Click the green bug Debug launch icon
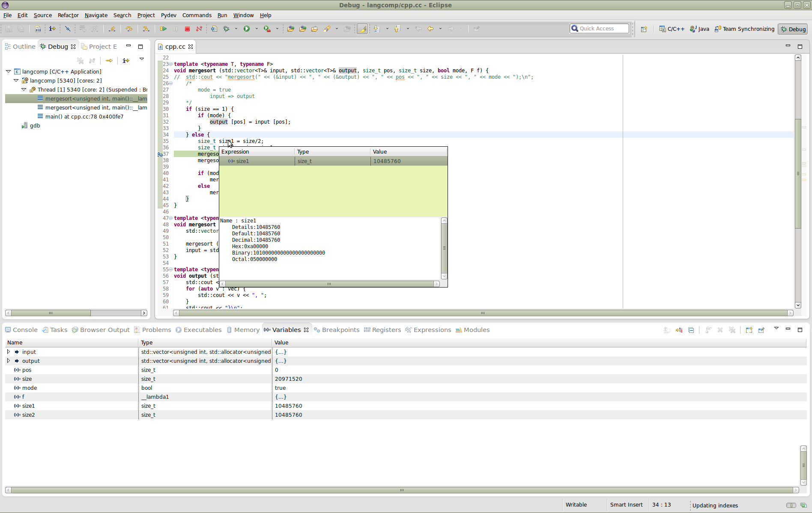Image resolution: width=812 pixels, height=513 pixels. point(227,29)
